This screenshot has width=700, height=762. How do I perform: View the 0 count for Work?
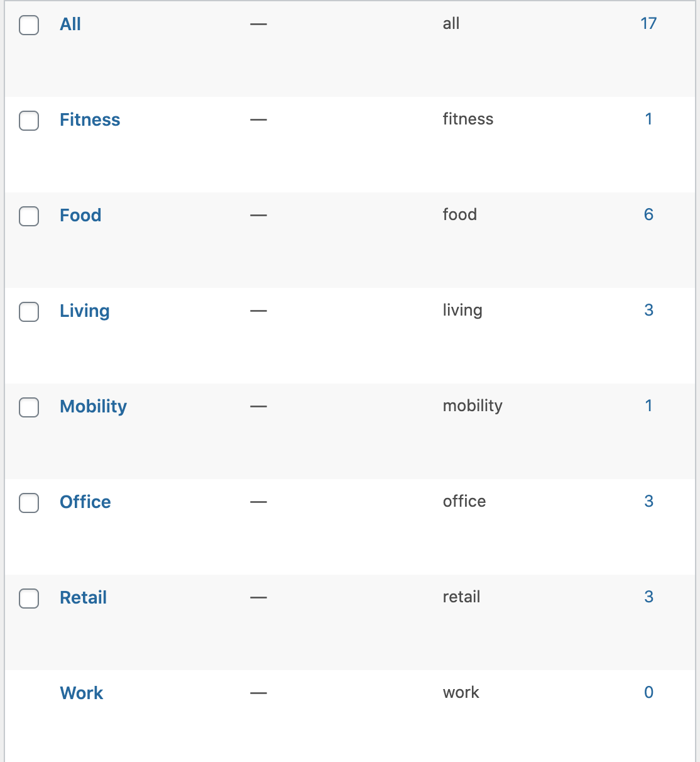click(x=648, y=693)
